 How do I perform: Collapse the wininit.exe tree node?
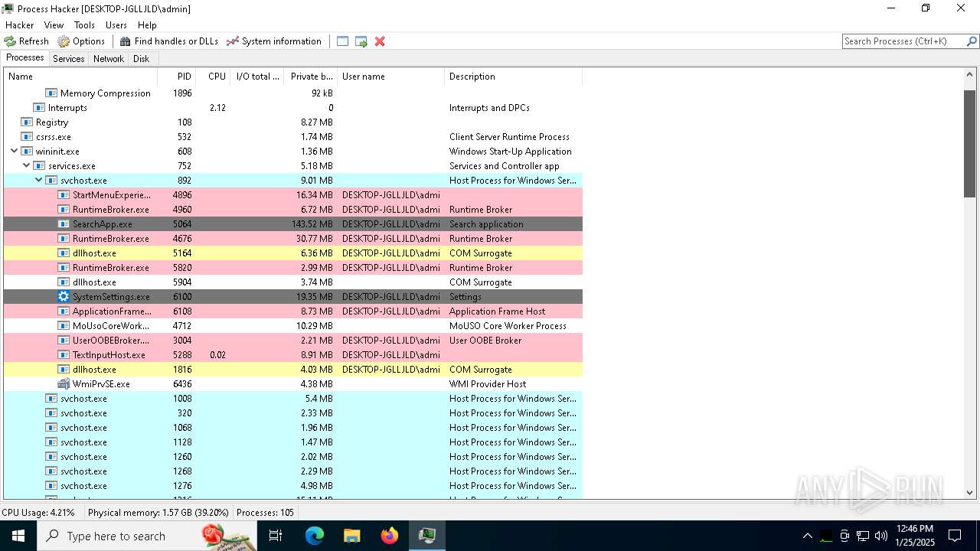click(15, 152)
